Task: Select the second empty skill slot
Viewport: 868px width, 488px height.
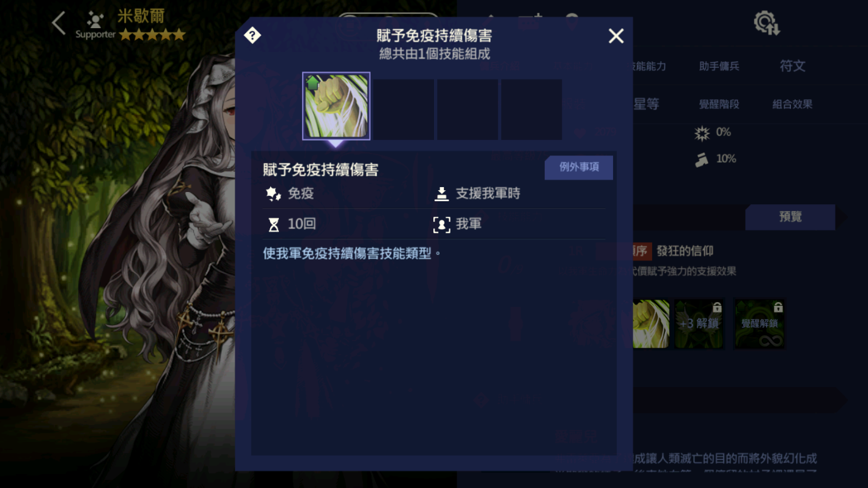Action: (404, 109)
